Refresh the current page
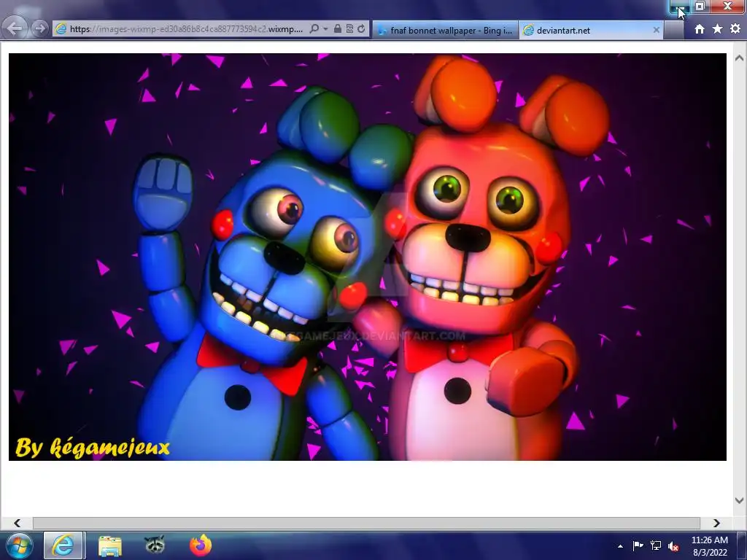This screenshot has height=560, width=747. pyautogui.click(x=362, y=29)
